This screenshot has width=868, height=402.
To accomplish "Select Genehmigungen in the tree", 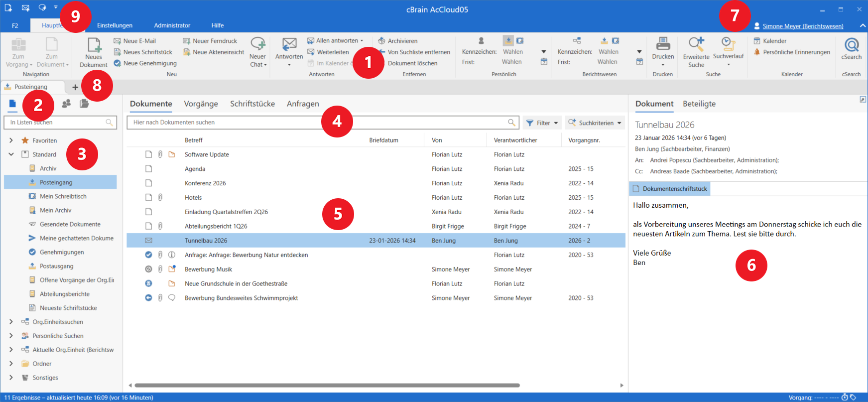I will click(x=60, y=252).
